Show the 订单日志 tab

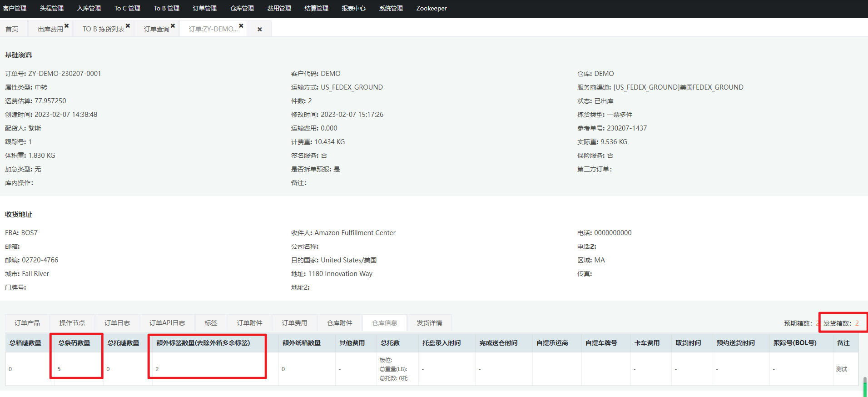tap(117, 323)
